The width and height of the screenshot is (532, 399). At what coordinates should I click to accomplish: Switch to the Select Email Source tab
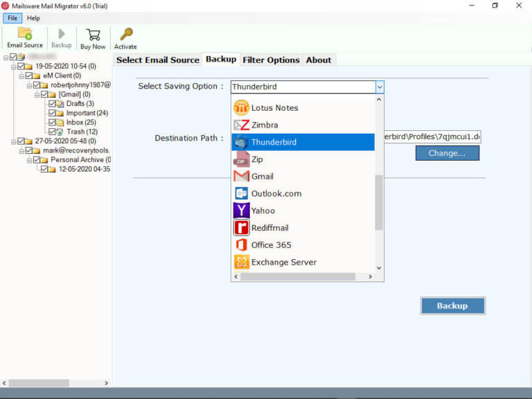point(158,60)
